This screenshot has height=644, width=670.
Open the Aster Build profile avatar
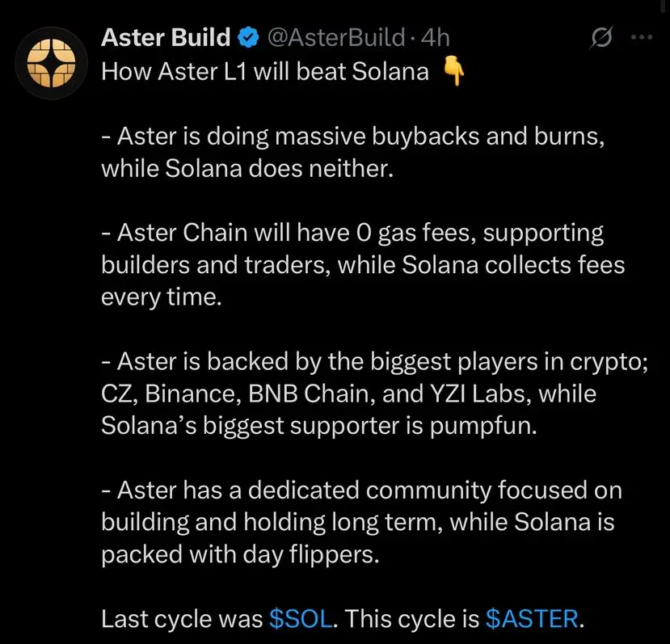(x=51, y=63)
